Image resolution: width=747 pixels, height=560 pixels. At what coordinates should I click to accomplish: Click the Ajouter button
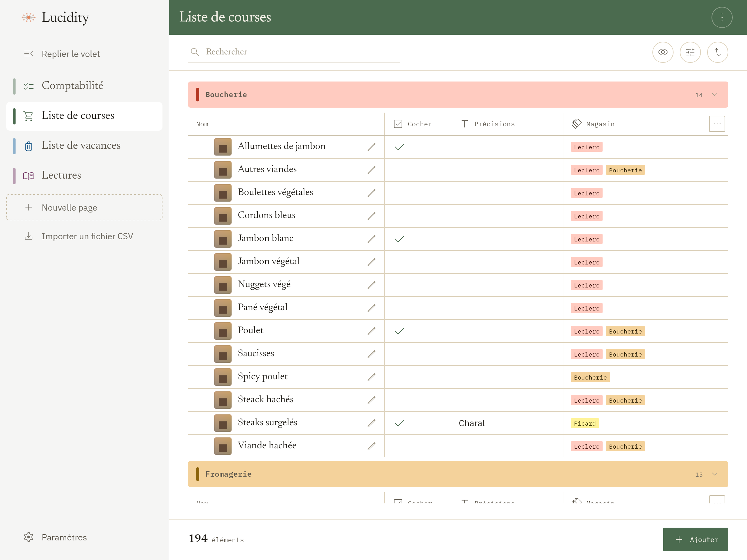tap(695, 539)
